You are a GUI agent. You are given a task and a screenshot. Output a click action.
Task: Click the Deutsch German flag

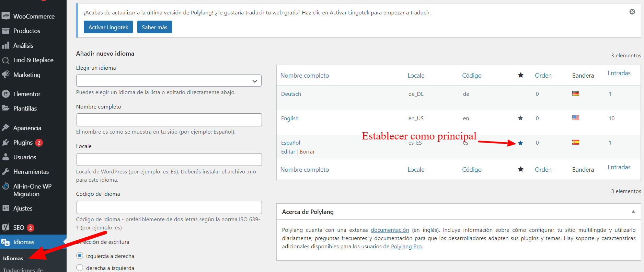(576, 93)
